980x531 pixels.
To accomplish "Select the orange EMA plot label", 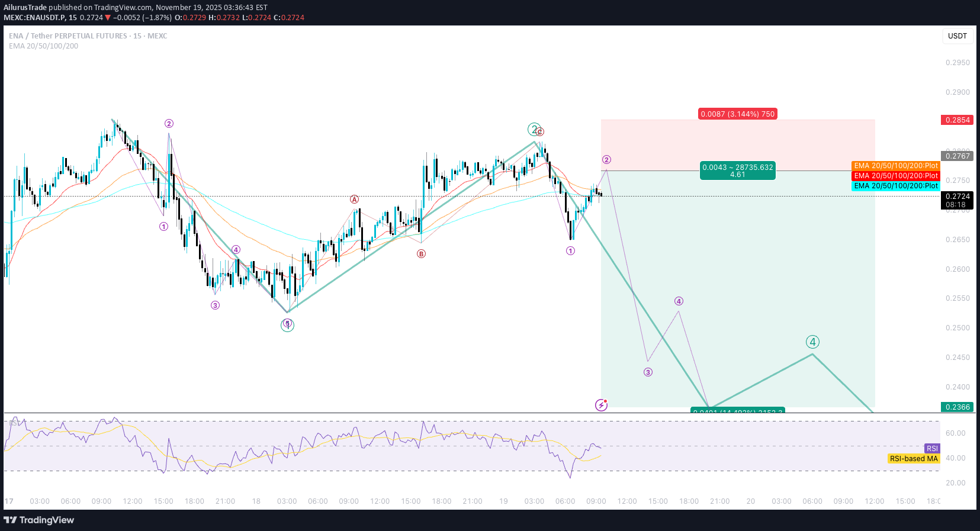I will click(895, 166).
